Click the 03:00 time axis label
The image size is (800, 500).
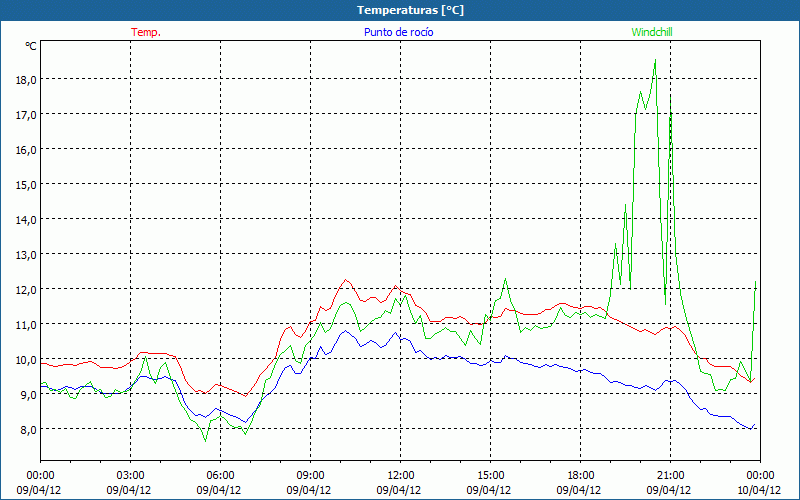pyautogui.click(x=130, y=475)
